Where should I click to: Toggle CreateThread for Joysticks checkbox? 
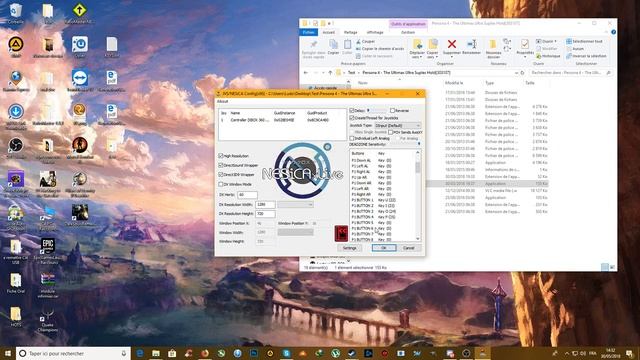pos(352,118)
